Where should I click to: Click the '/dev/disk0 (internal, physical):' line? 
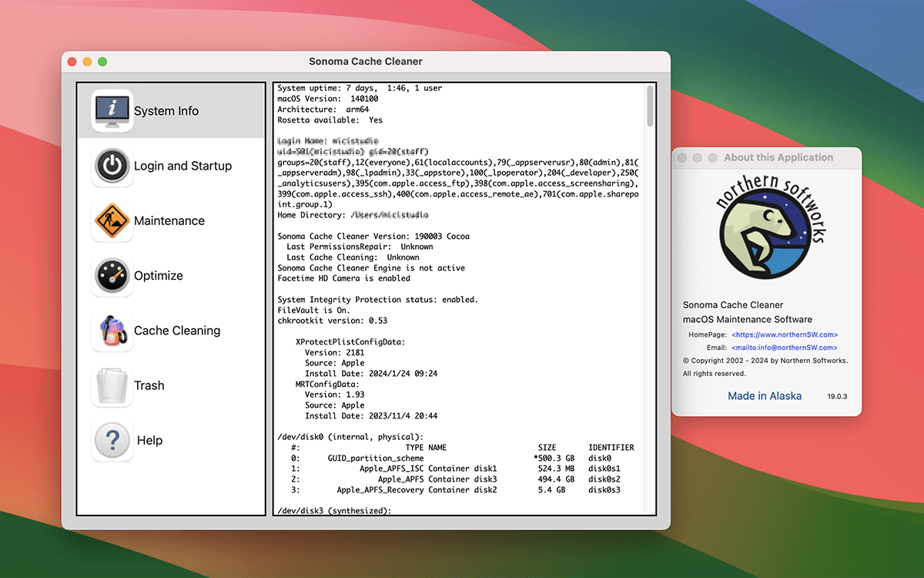tap(350, 437)
